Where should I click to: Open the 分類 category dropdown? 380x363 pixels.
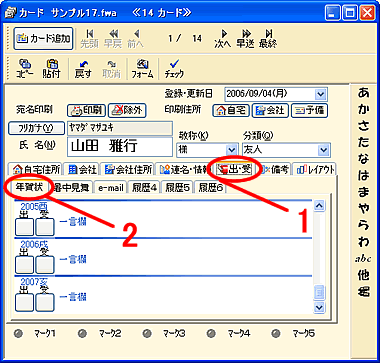[x=323, y=150]
